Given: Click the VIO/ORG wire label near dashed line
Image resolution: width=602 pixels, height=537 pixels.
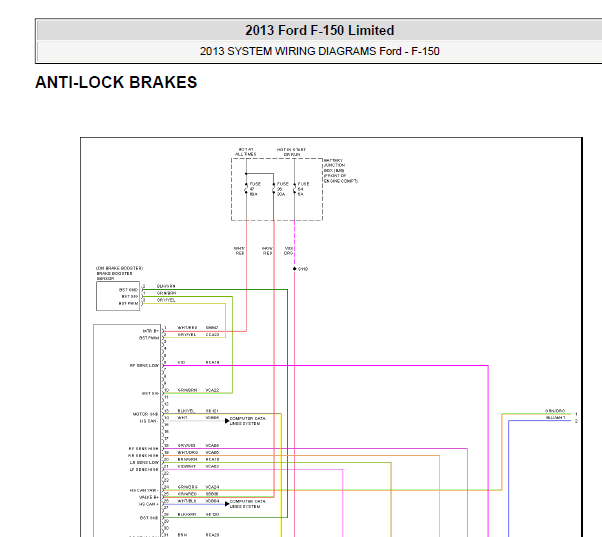Looking at the screenshot, I should point(288,251).
